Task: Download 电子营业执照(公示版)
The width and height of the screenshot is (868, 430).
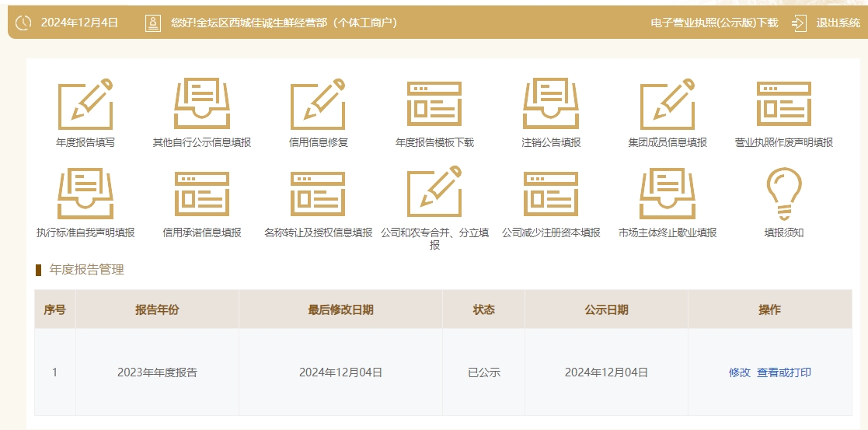Action: (x=713, y=23)
